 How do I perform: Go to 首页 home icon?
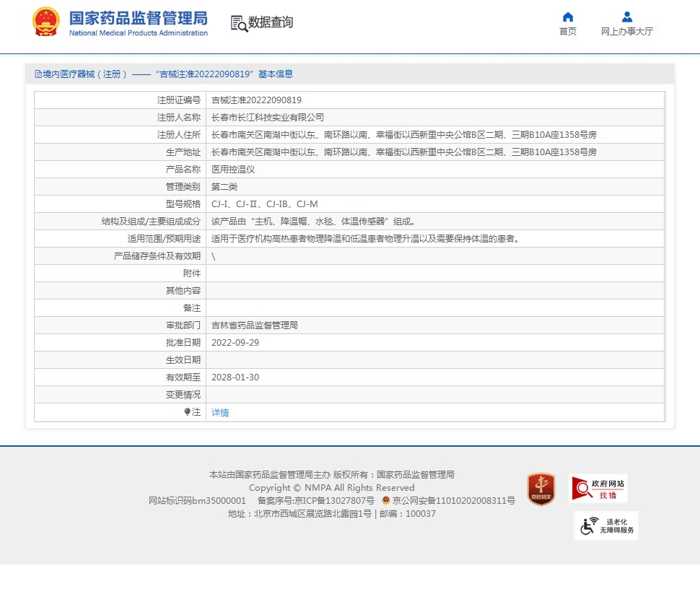coord(567,17)
